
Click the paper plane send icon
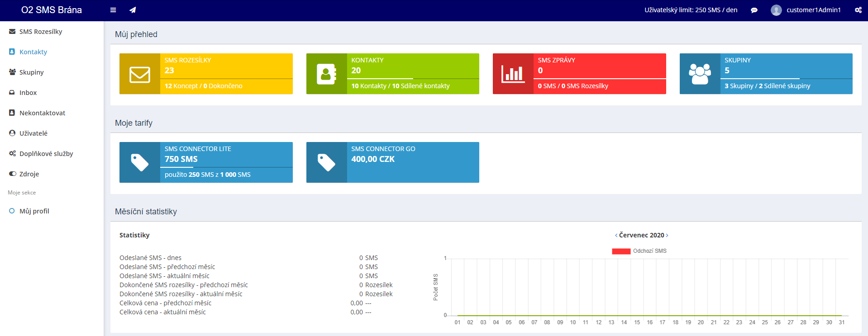coord(133,10)
